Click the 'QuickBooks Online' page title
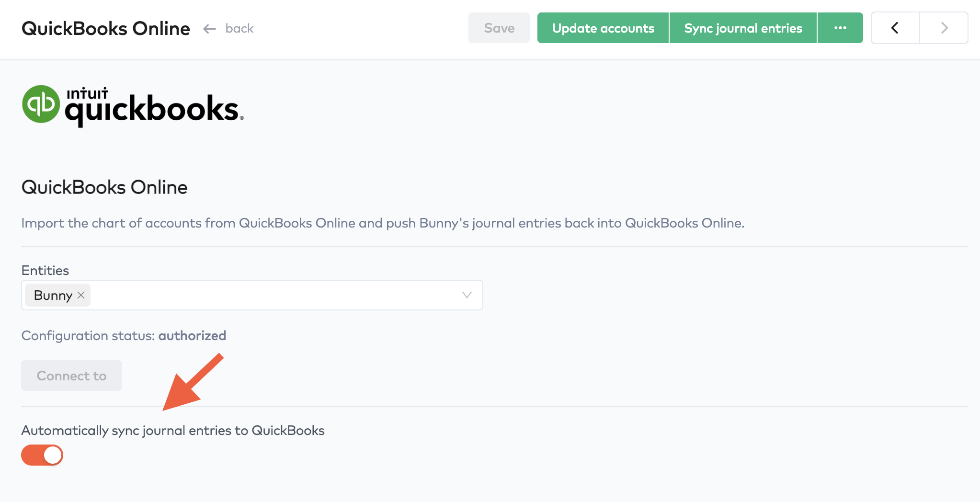This screenshot has width=980, height=502. [106, 29]
